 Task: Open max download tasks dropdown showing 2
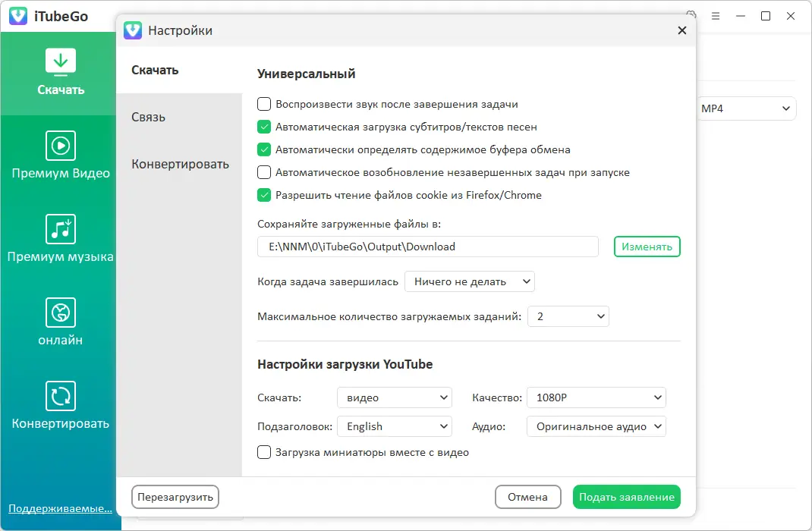(x=568, y=316)
